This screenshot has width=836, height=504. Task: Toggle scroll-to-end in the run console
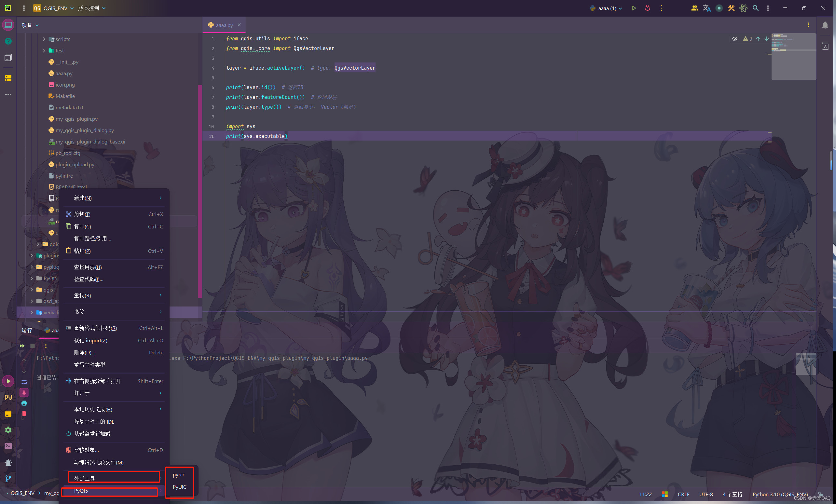pos(24,392)
